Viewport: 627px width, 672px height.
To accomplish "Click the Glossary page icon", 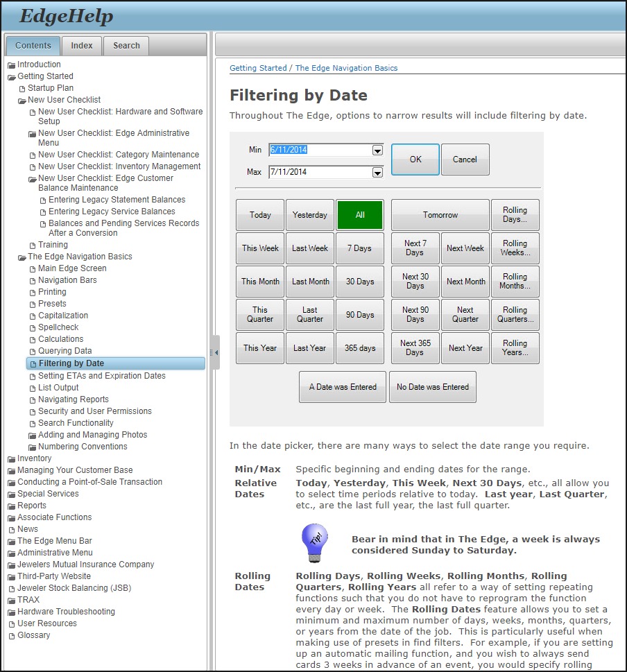I will pyautogui.click(x=12, y=636).
